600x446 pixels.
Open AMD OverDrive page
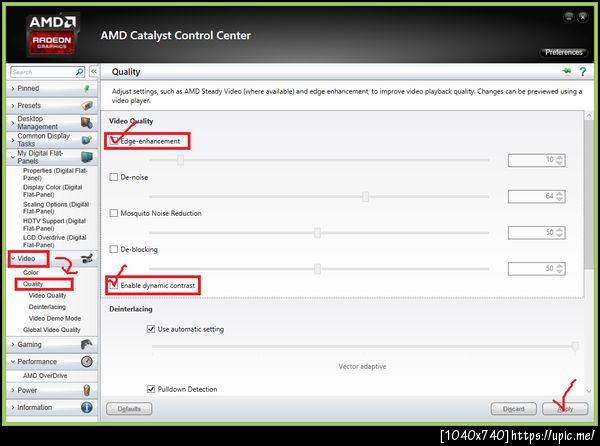pyautogui.click(x=45, y=376)
